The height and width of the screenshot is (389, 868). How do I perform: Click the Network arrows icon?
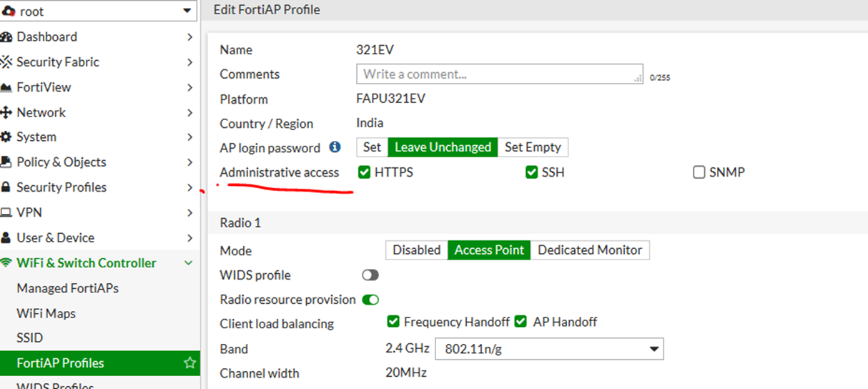point(6,112)
